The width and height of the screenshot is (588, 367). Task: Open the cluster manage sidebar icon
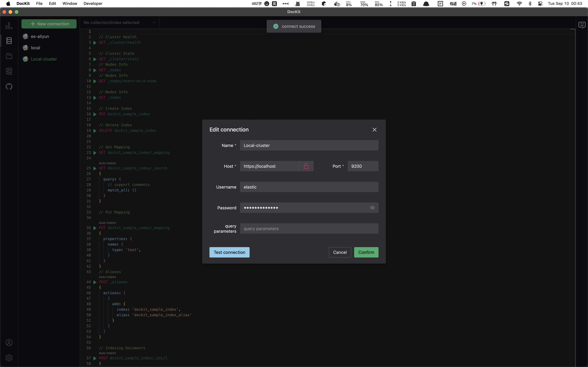click(9, 71)
